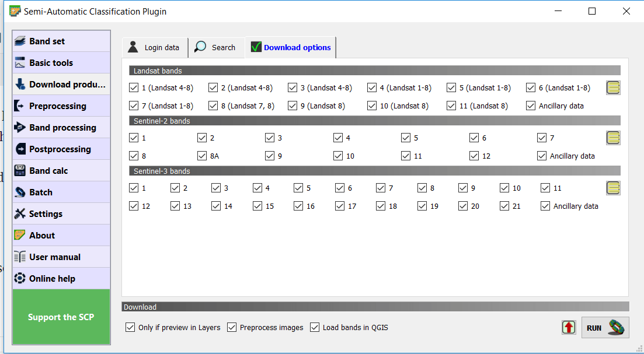
Task: Open the Band set section
Action: 61,41
